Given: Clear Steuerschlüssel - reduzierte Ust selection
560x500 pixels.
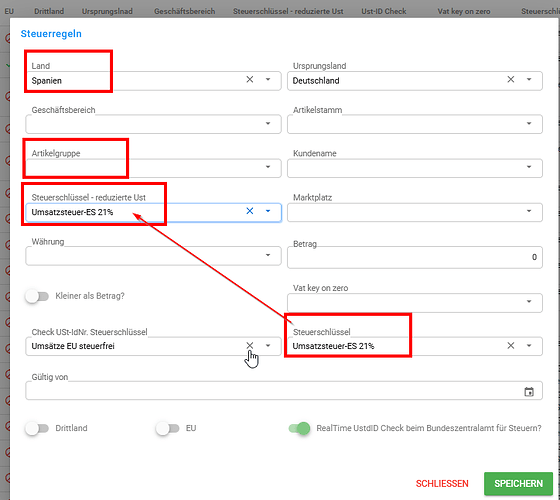Looking at the screenshot, I should pyautogui.click(x=250, y=211).
